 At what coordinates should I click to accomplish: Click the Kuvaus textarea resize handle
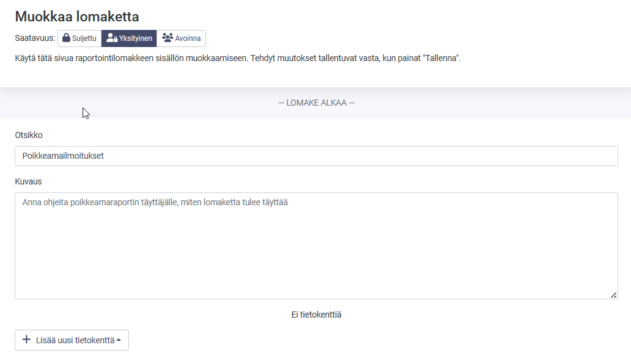tap(613, 296)
